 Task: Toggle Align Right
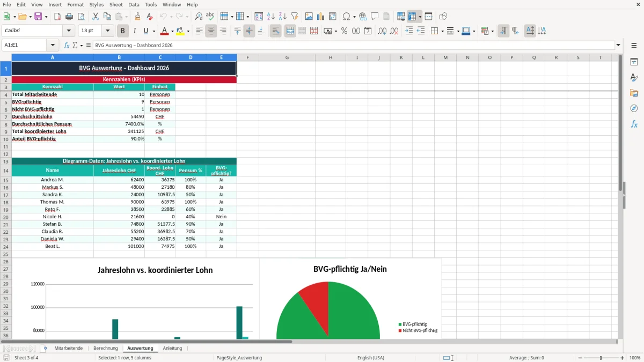pos(223,31)
